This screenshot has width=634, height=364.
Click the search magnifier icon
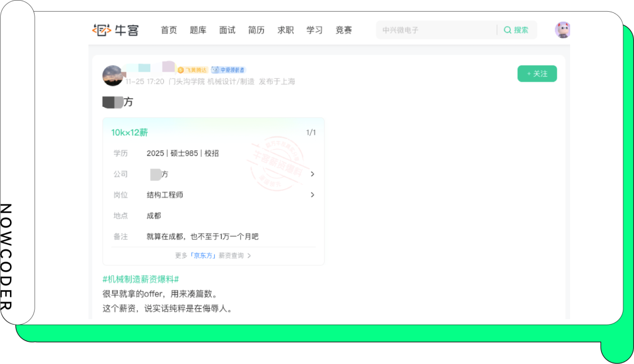point(507,30)
